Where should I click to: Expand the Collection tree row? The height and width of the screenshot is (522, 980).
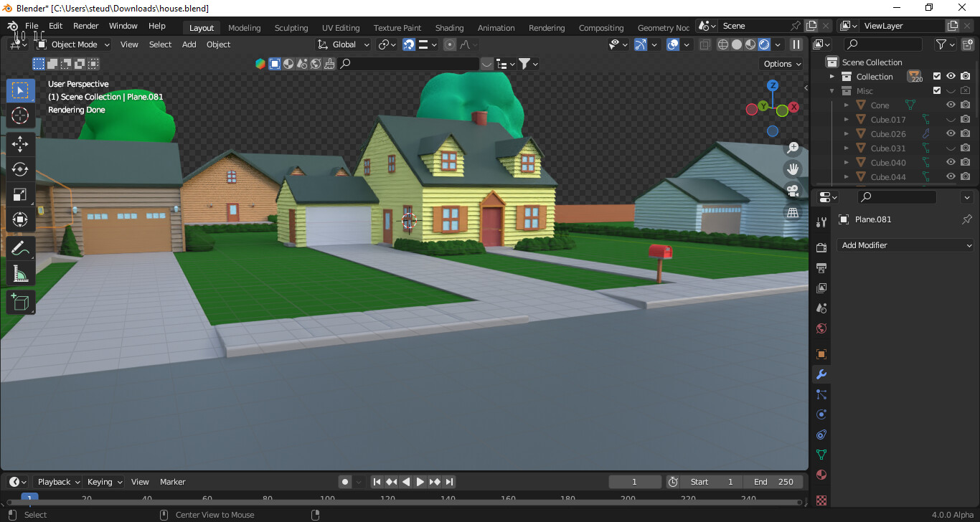click(x=832, y=76)
